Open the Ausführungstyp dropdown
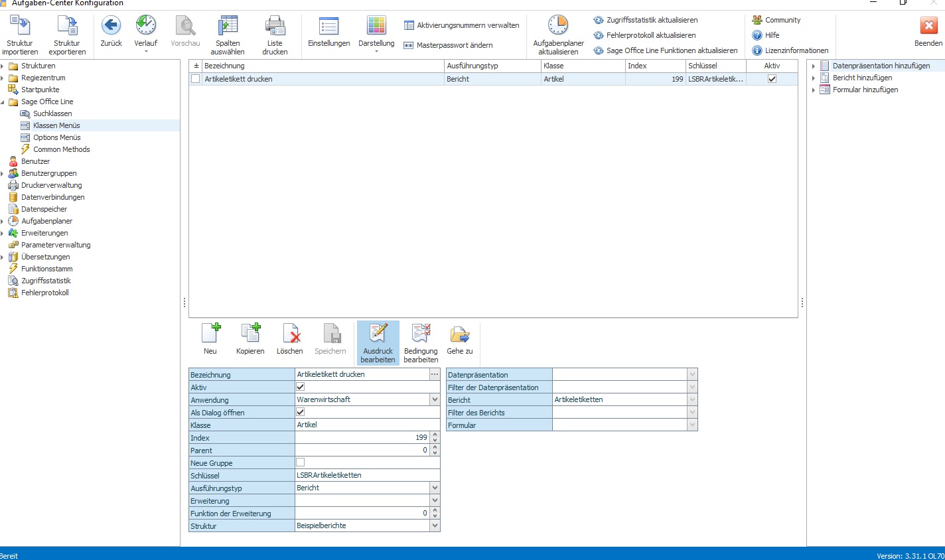Screen dimensions: 945x560 click(435, 488)
